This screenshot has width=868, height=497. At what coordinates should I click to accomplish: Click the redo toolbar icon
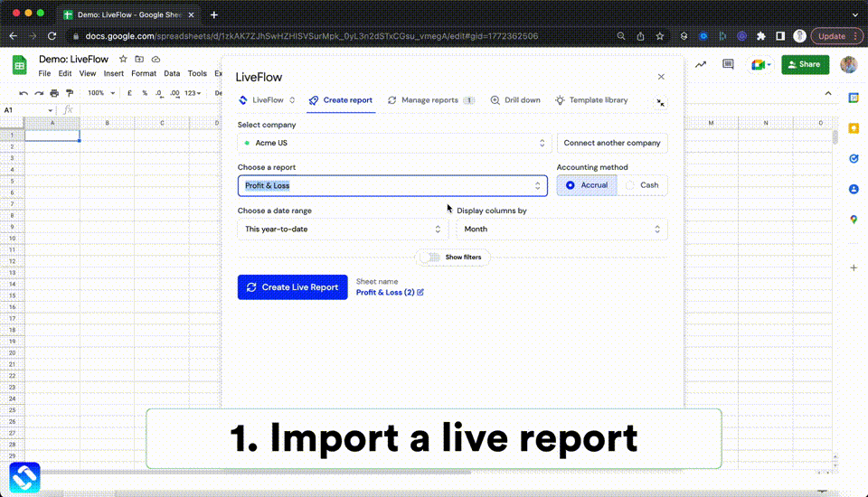tap(39, 93)
